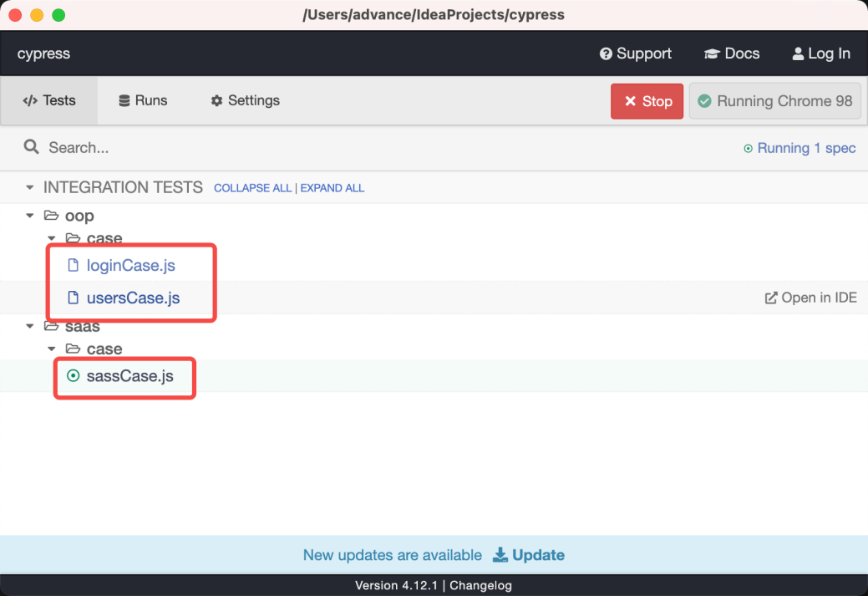Click the search magnifier icon
The height and width of the screenshot is (596, 868).
tap(31, 147)
